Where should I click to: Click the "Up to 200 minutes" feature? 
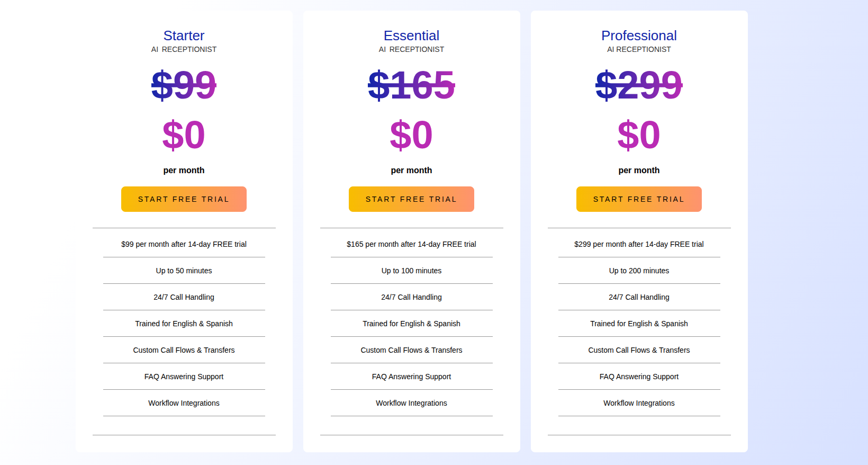[x=639, y=271]
